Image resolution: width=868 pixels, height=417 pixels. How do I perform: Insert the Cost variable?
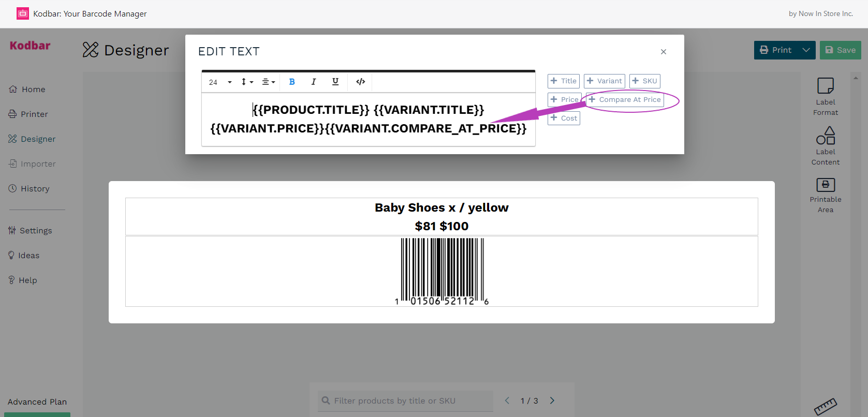pos(564,118)
